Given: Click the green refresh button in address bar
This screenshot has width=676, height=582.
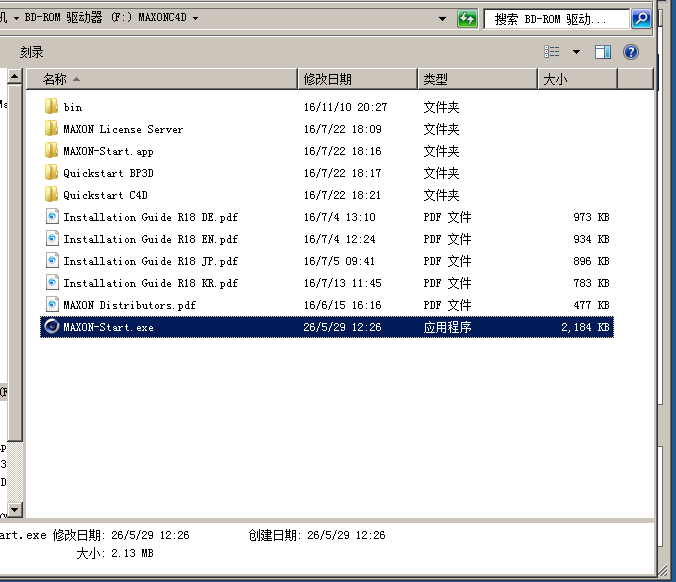Looking at the screenshot, I should click(467, 19).
